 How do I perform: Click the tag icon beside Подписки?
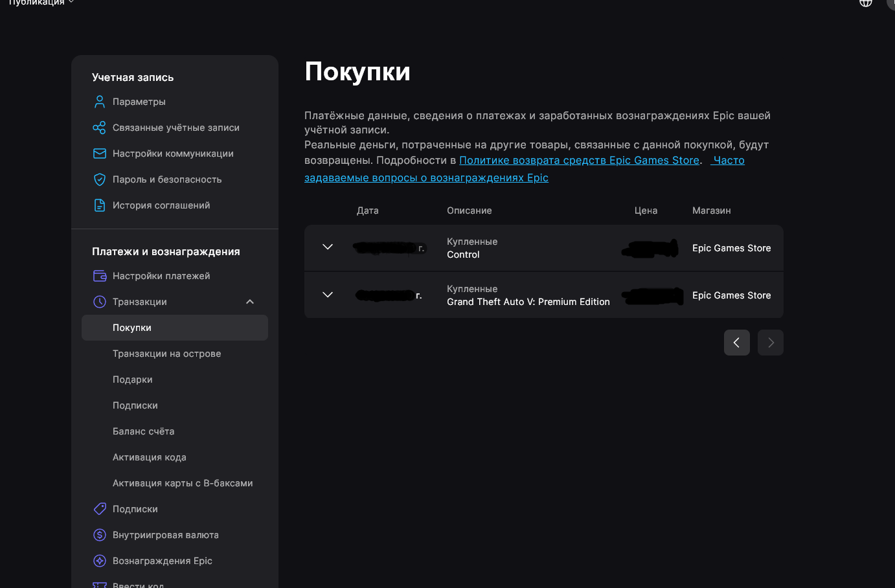coord(99,509)
